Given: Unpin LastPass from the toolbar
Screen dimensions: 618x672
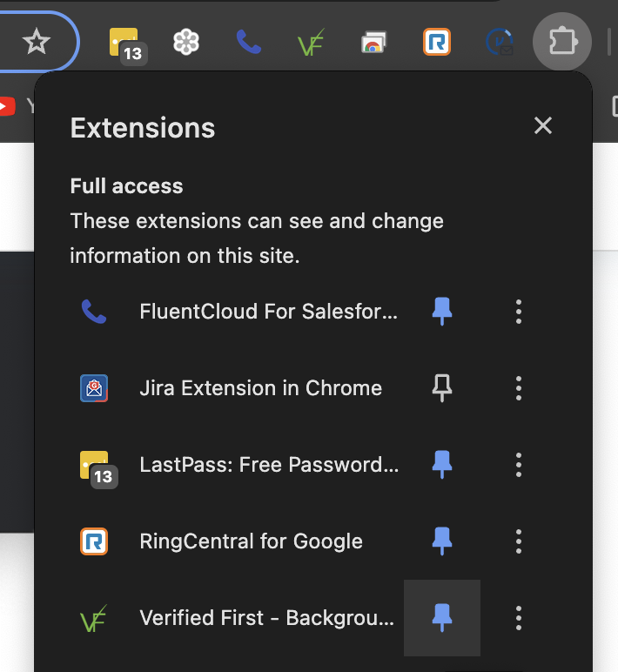Looking at the screenshot, I should (x=442, y=465).
